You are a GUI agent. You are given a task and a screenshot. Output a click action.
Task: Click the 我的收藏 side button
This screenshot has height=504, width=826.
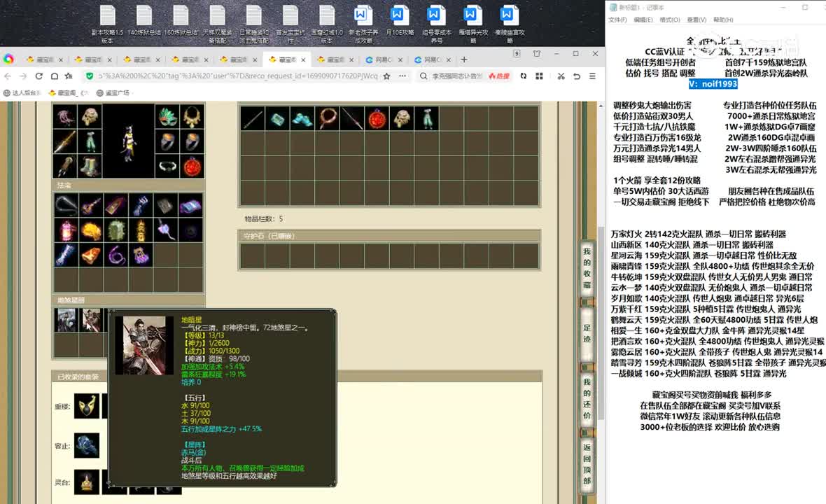coord(587,268)
